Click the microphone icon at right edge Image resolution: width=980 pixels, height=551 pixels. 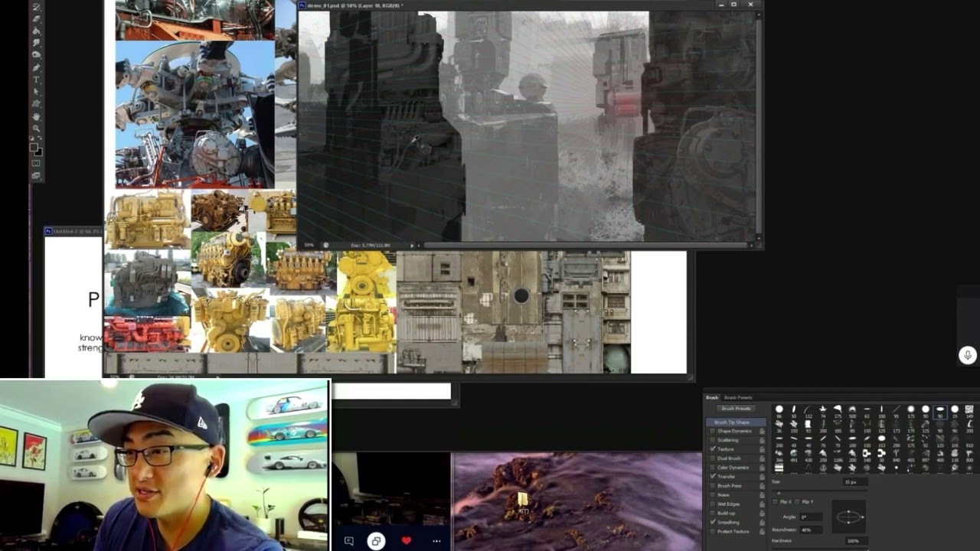[x=968, y=355]
